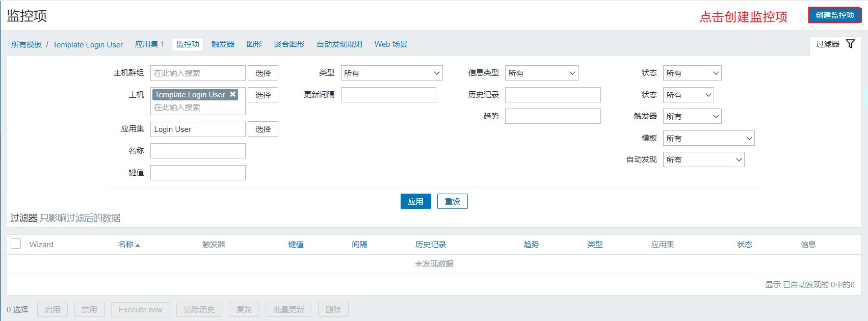Click 选择 button next to 主机群组

pos(263,73)
